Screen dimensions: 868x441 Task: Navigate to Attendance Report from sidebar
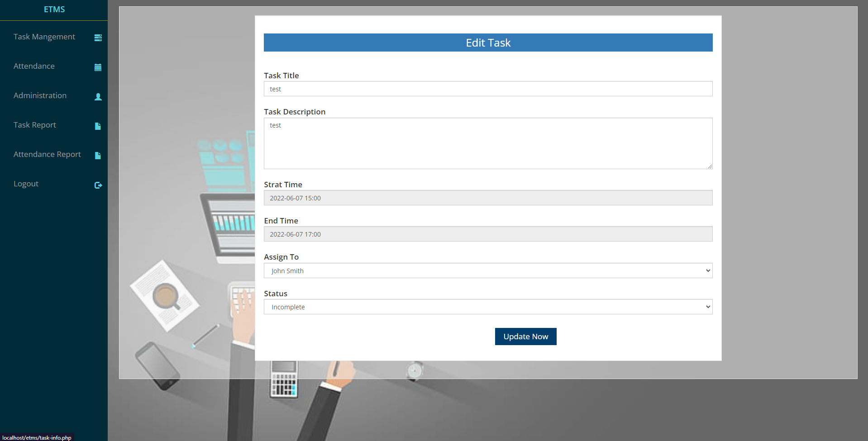click(47, 154)
